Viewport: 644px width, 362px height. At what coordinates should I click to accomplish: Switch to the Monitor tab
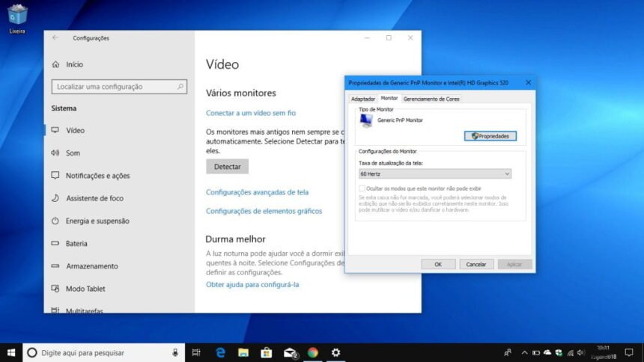tap(389, 98)
